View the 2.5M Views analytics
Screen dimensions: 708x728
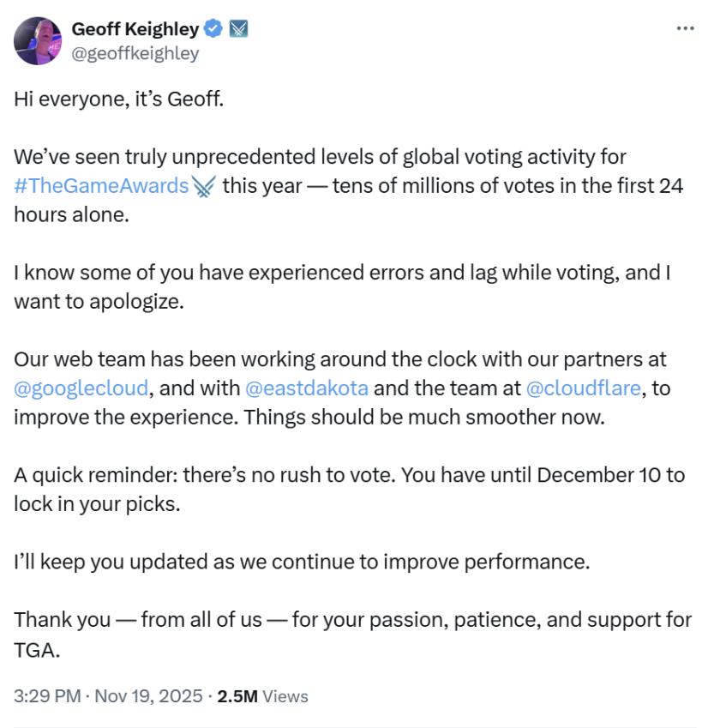click(262, 695)
